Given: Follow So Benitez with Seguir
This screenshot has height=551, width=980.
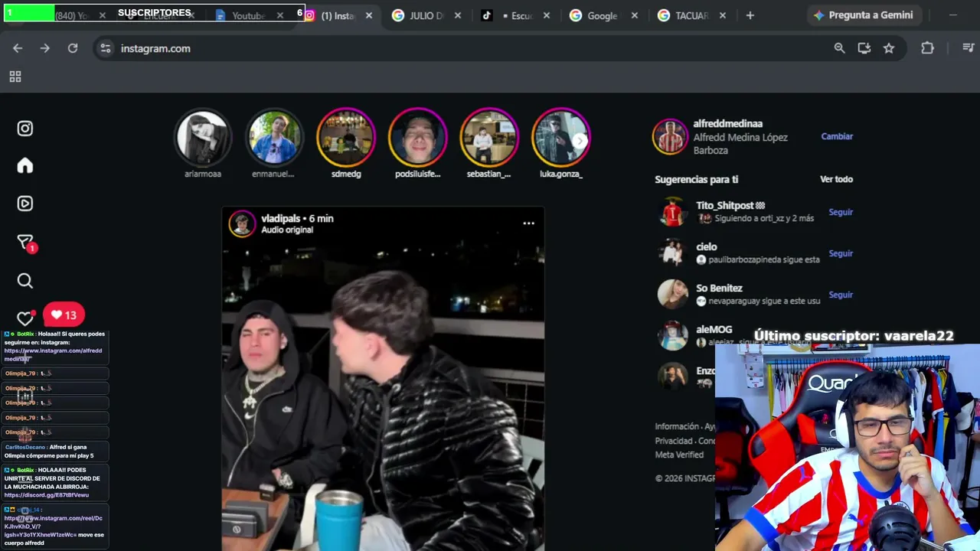Looking at the screenshot, I should click(x=841, y=295).
